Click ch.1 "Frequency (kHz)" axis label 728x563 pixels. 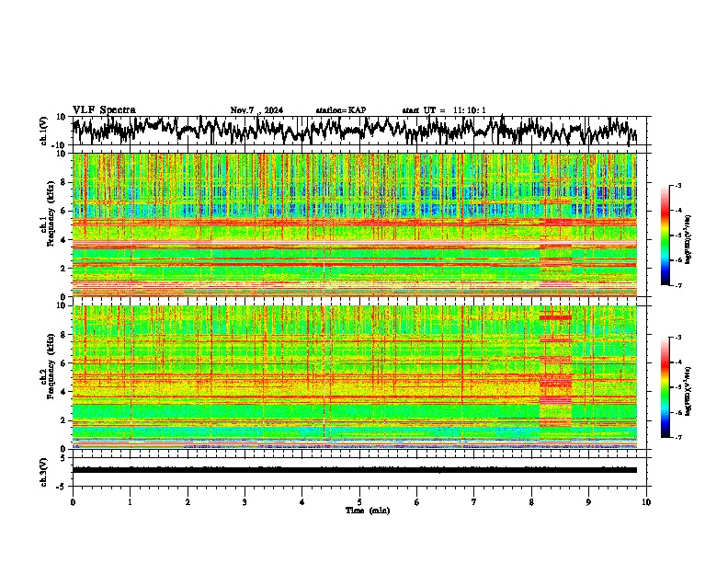tap(51, 214)
